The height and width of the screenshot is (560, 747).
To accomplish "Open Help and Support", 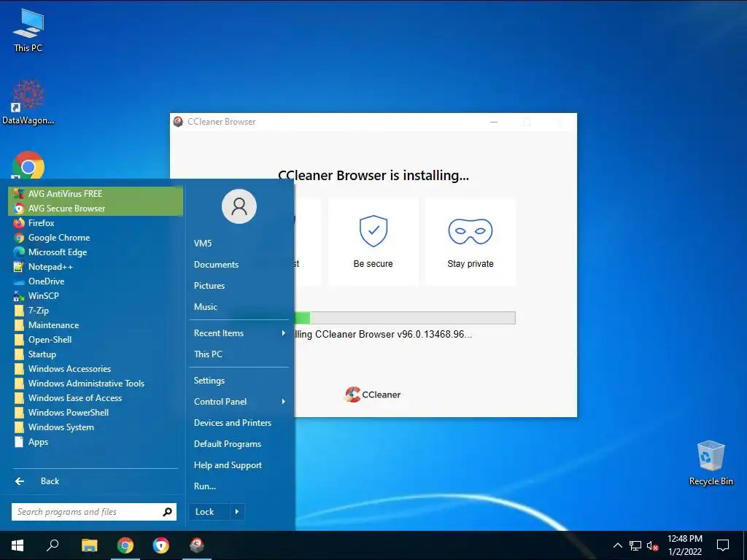I will coord(239,465).
